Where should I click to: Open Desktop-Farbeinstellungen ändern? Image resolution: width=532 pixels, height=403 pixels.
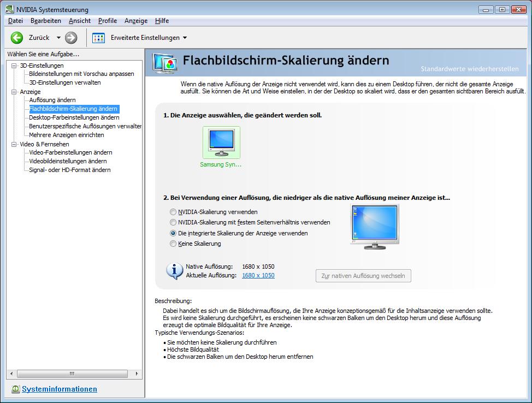pyautogui.click(x=74, y=117)
